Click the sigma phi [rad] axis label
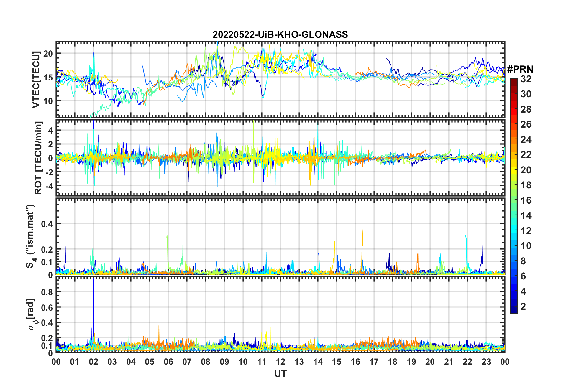Screen dimensions: 561x392 (x=33, y=314)
